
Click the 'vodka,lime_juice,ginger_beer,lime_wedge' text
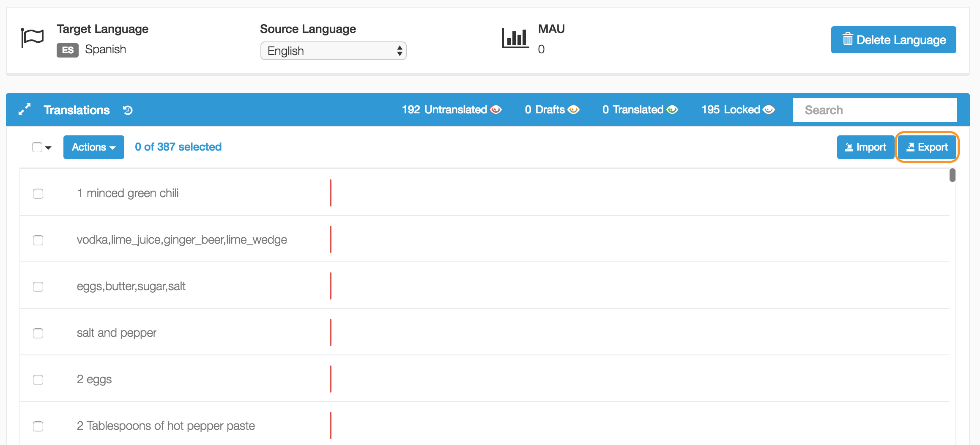182,240
